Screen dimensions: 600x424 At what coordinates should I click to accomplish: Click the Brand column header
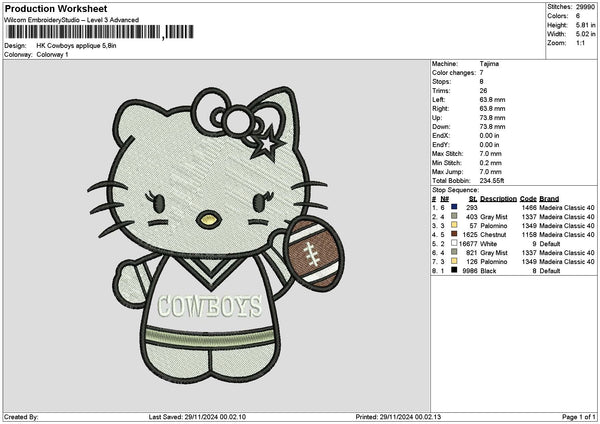549,199
